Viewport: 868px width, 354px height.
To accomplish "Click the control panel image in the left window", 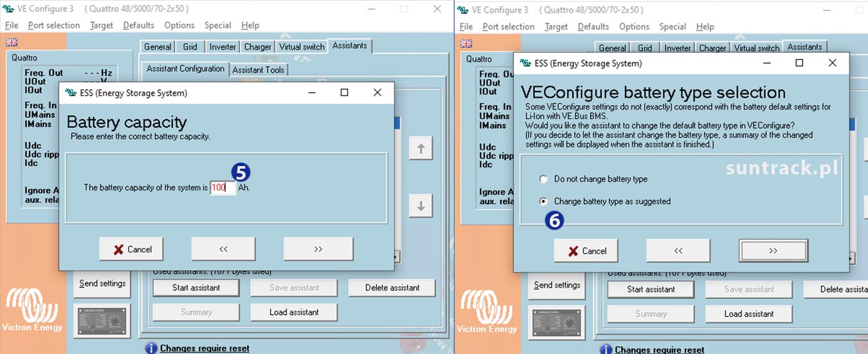I will click(102, 320).
